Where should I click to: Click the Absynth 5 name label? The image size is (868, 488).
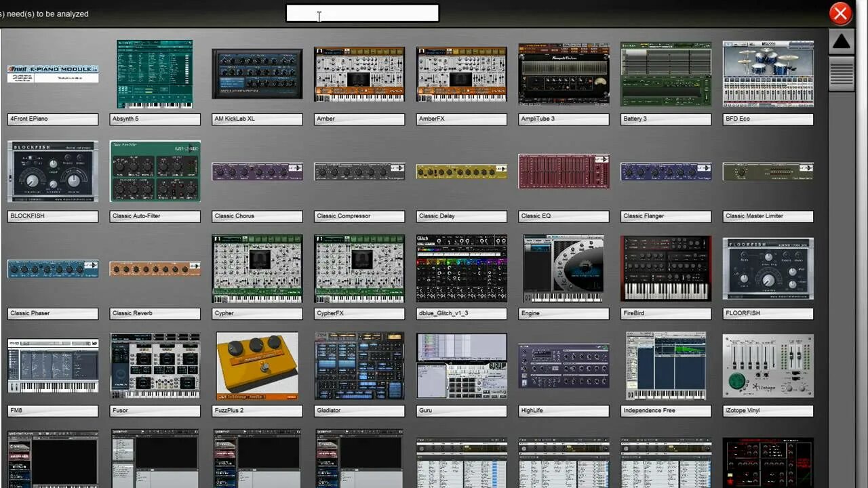[x=155, y=119]
